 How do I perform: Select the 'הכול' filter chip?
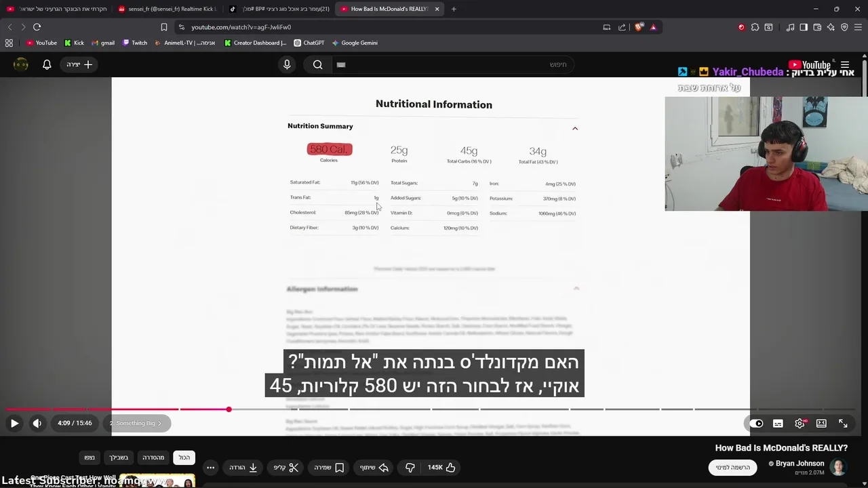184,457
